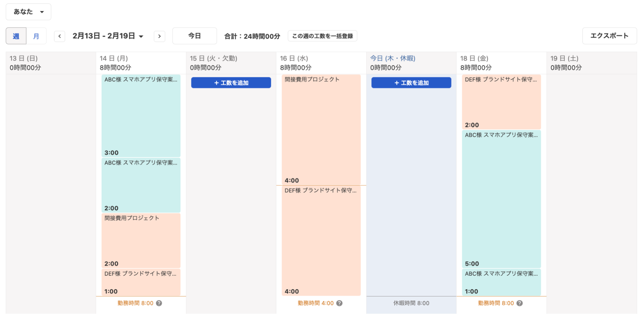Open the 2:00 ABC様 スマホアプリ entry on 14日
The height and width of the screenshot is (314, 644).
tap(141, 185)
